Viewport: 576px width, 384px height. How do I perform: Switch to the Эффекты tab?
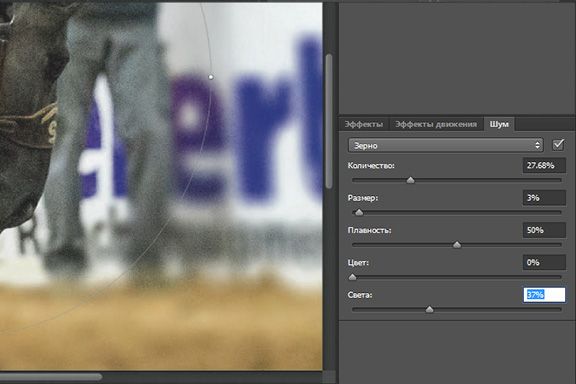tap(364, 124)
